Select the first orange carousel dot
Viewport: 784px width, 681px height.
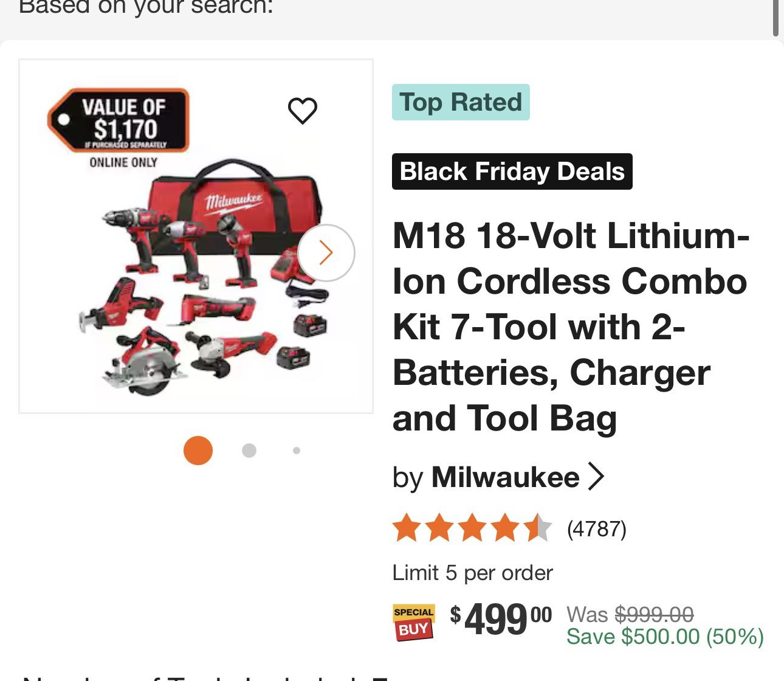click(x=198, y=450)
